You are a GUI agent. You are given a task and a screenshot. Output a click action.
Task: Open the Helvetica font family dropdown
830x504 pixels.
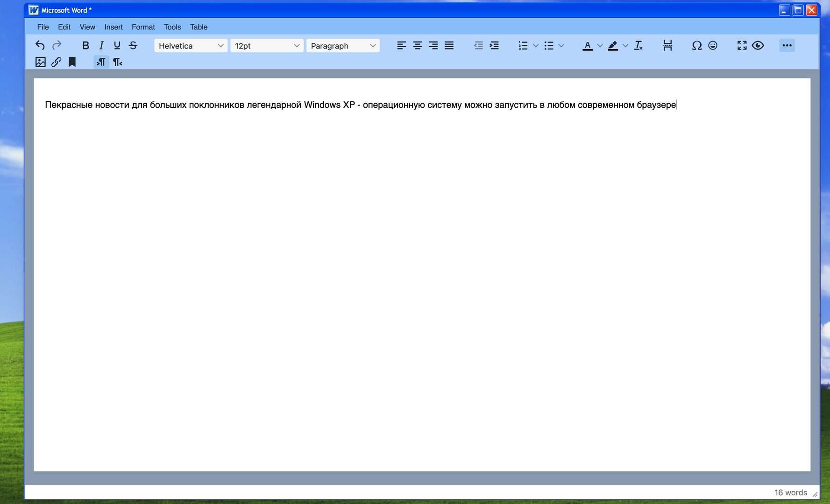point(191,46)
